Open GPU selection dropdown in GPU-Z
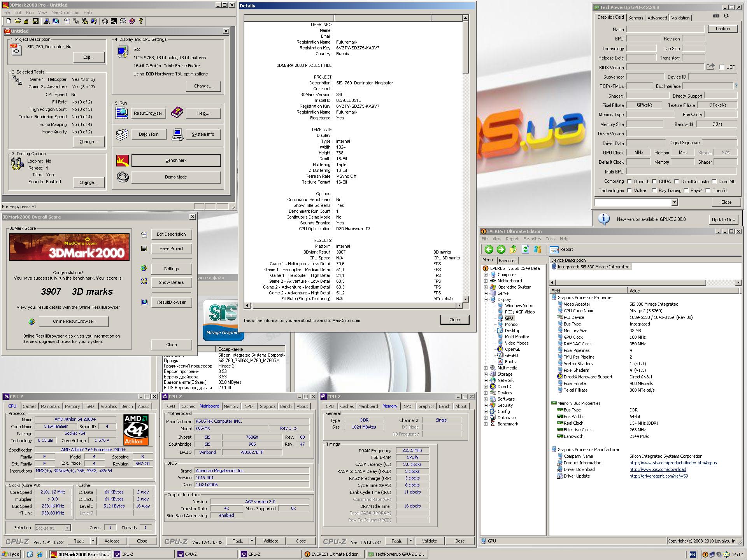 pos(674,202)
